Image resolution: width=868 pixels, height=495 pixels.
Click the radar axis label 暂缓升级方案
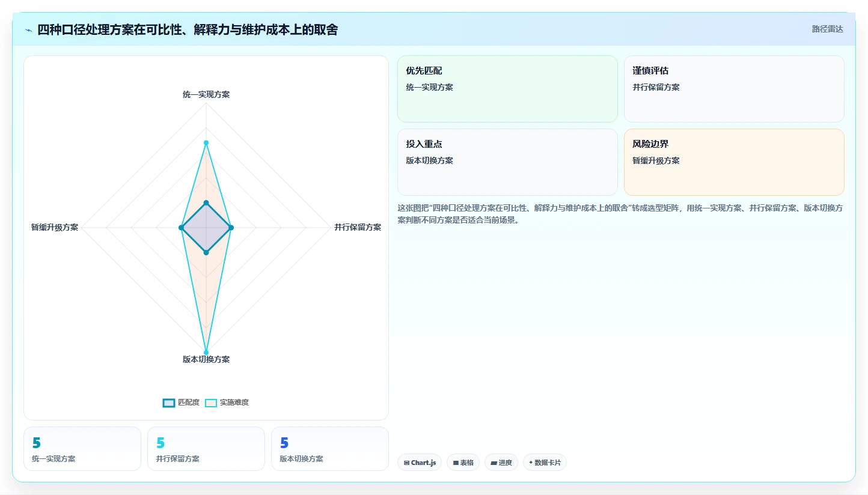click(55, 227)
